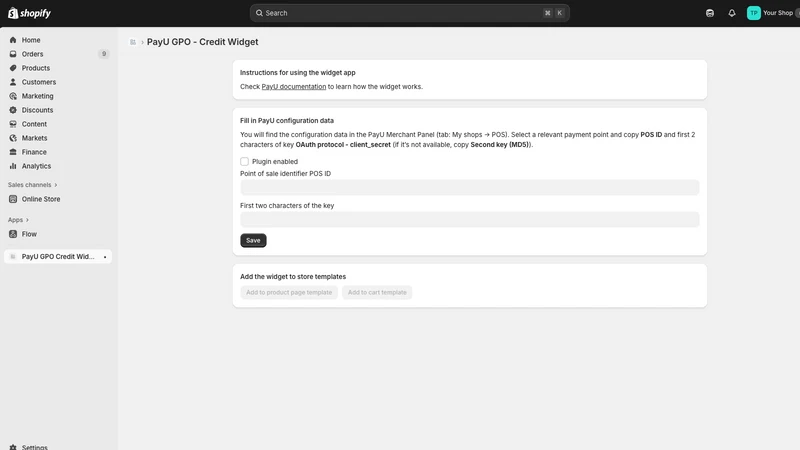This screenshot has width=800, height=450.
Task: Click the Orders inbox icon
Action: pos(13,54)
